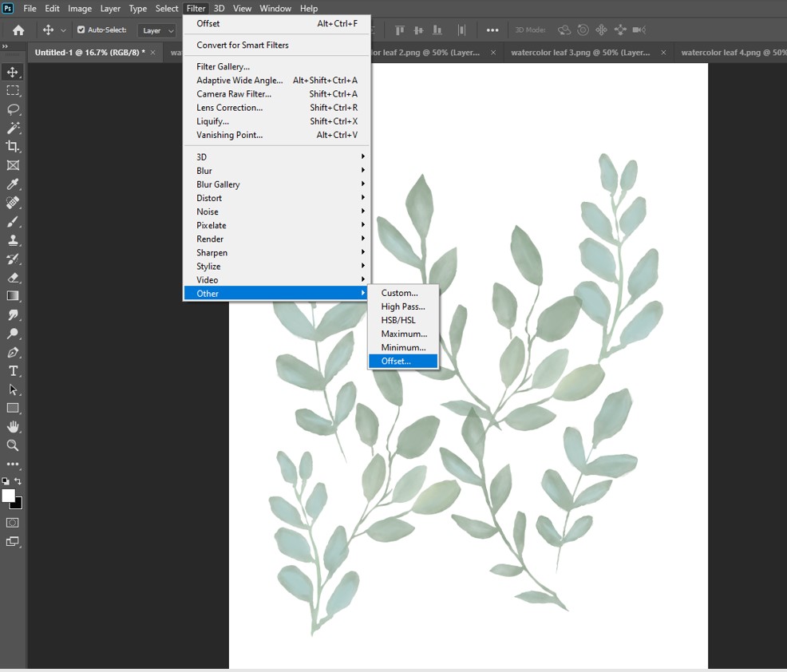Select the Brush tool
Viewport: 787px width, 672px height.
13,222
